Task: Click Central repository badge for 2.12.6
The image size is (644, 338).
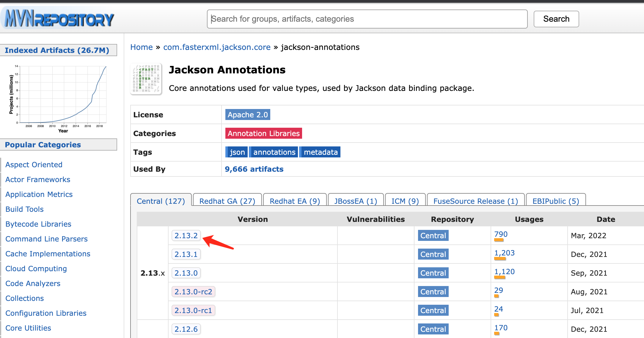Action: pyautogui.click(x=433, y=329)
